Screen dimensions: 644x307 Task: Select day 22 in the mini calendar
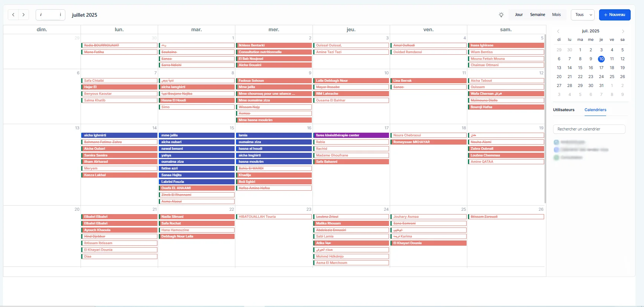[580, 77]
